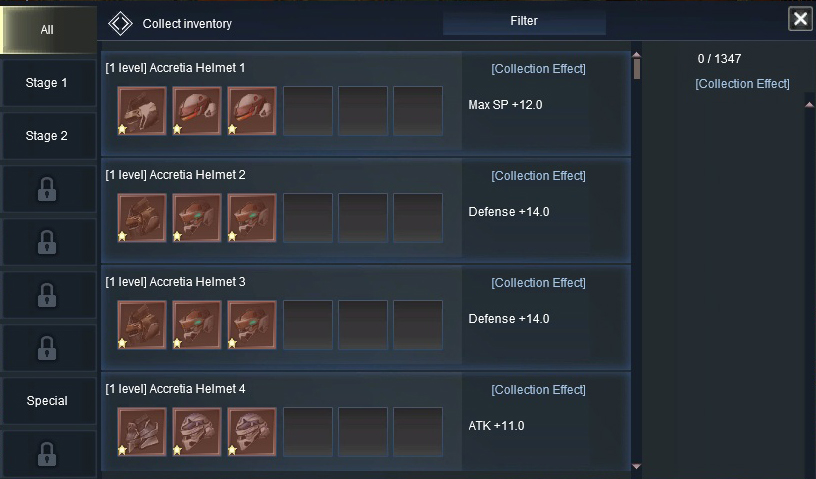
Task: Select second helmet icon in Accretia Helmet 1
Action: click(x=197, y=111)
